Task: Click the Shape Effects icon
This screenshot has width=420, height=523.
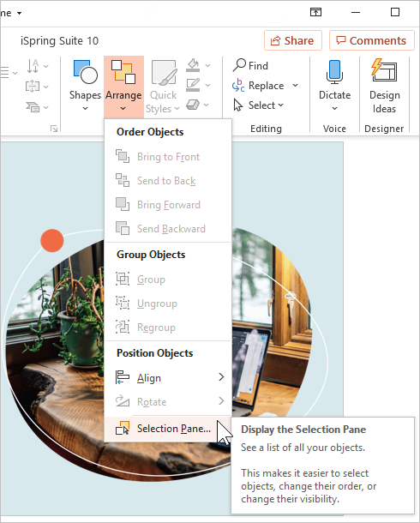Action: pos(193,105)
